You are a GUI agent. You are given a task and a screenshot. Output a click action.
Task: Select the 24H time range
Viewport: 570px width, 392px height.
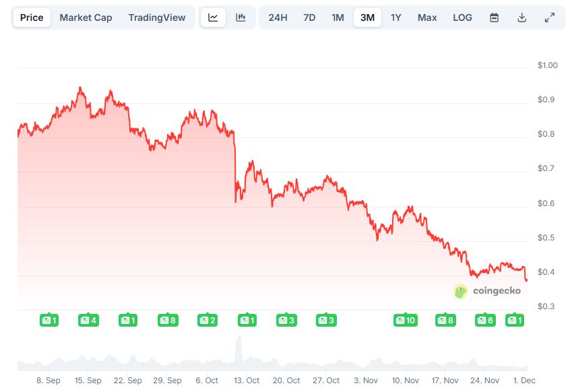pos(278,17)
